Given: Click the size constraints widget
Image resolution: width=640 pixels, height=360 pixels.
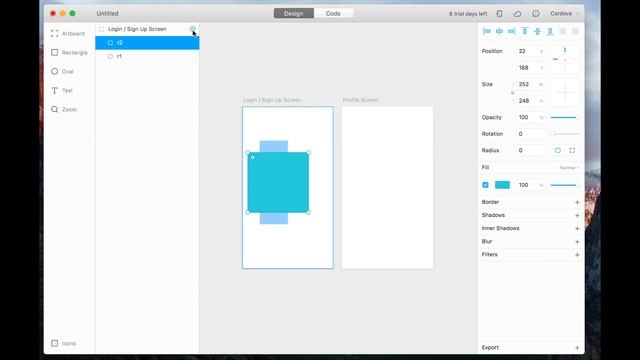Looking at the screenshot, I should tap(565, 93).
